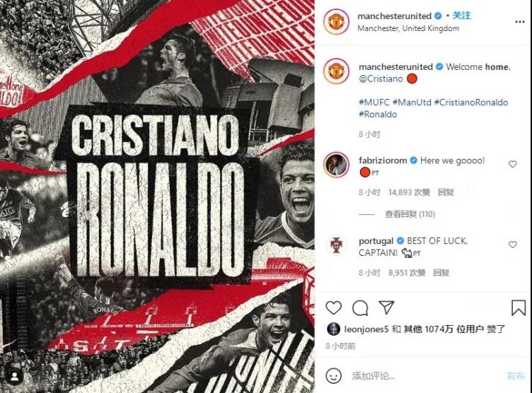Like portugal's comment heart

click(513, 245)
